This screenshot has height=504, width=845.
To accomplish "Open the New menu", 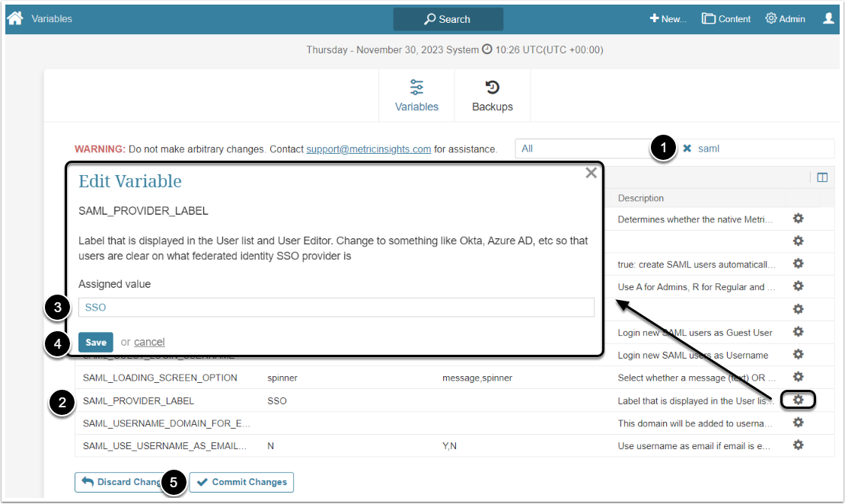I will [x=668, y=19].
